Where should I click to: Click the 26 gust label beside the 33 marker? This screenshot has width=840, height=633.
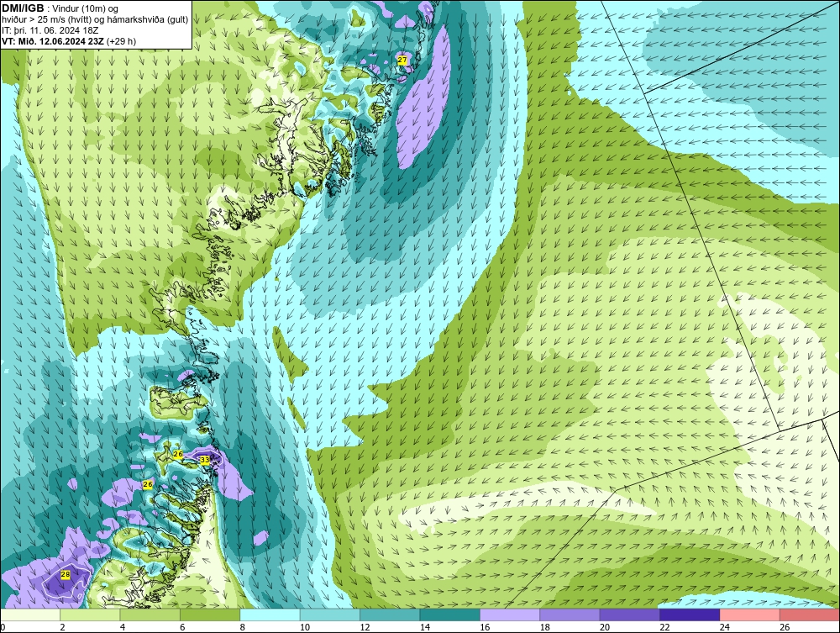(178, 454)
